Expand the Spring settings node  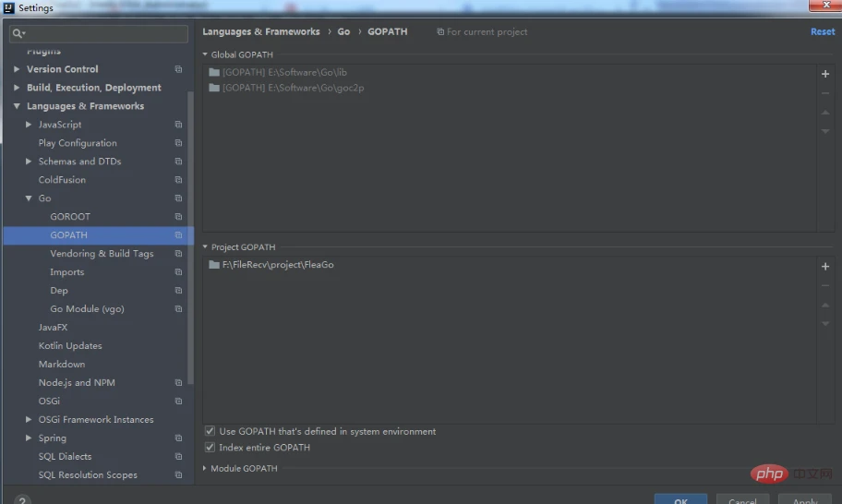pos(29,438)
